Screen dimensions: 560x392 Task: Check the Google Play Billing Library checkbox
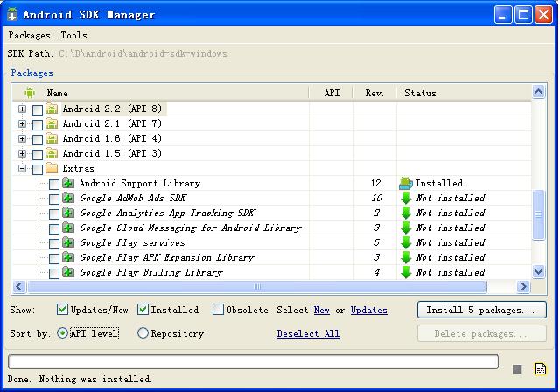[54, 274]
